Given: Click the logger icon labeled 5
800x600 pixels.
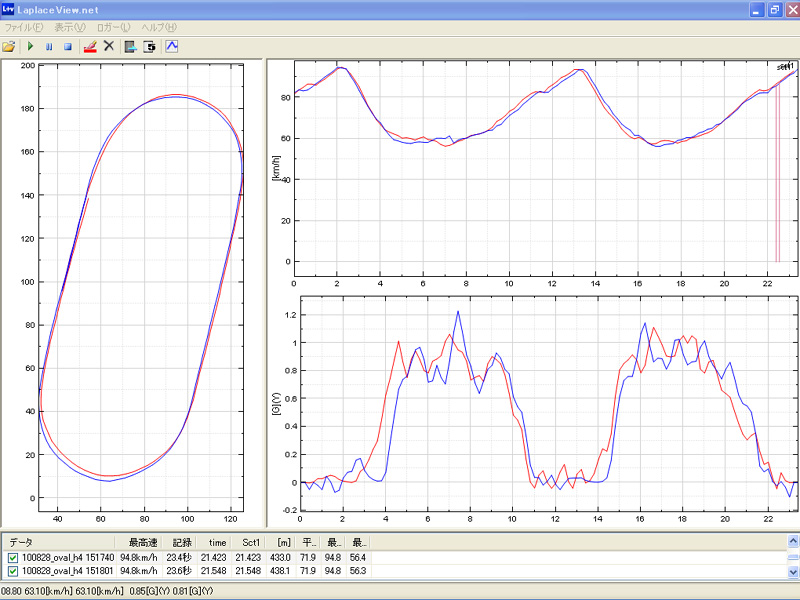Looking at the screenshot, I should pos(149,46).
